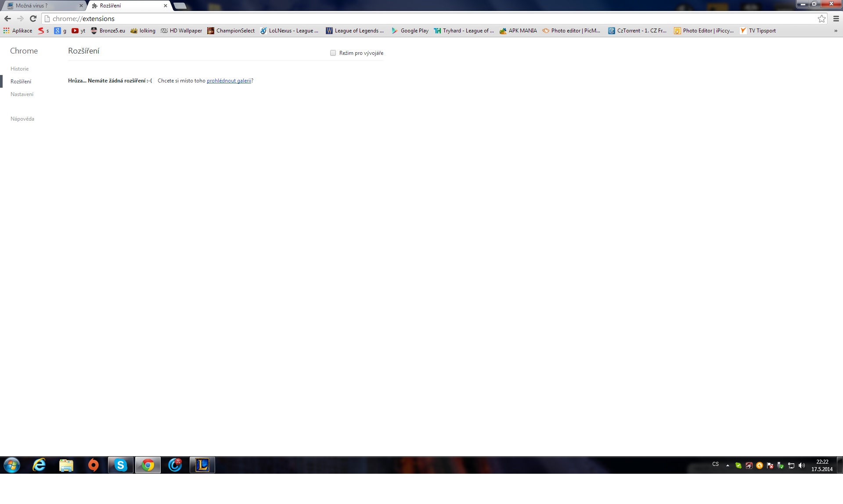Open the Chrome hamburger menu
843x504 pixels.
pos(836,18)
